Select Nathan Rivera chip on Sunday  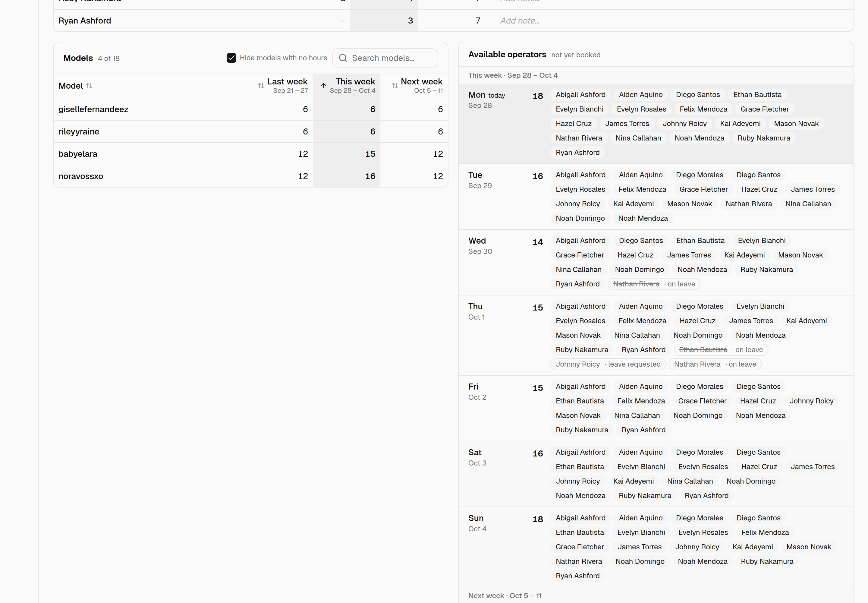pos(579,561)
